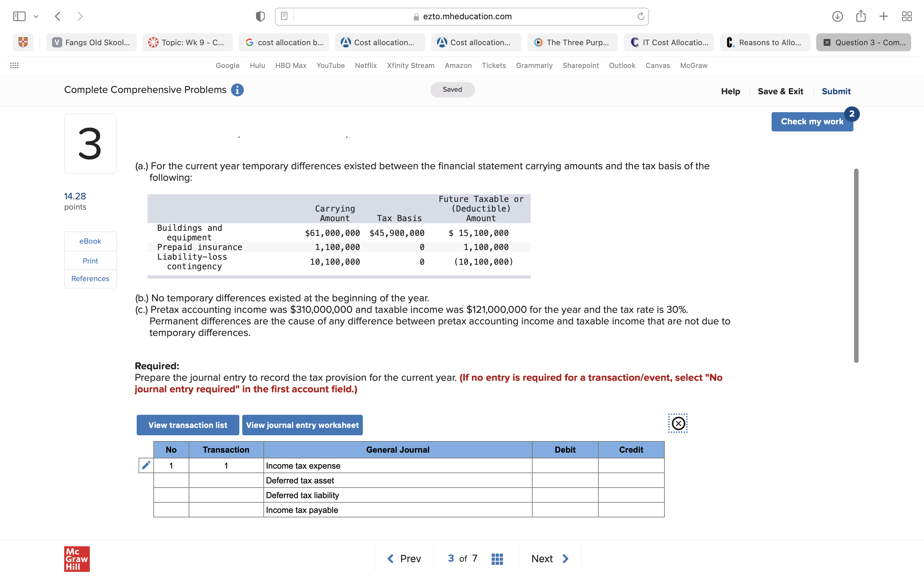This screenshot has width=924, height=577.
Task: Click the privacy shield icon
Action: 260,16
